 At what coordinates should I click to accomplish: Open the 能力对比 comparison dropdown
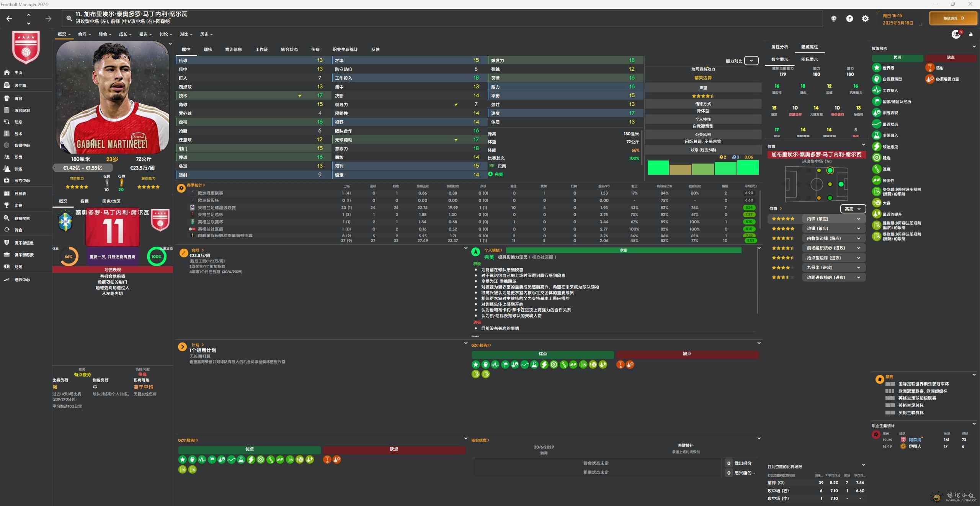[x=751, y=61]
